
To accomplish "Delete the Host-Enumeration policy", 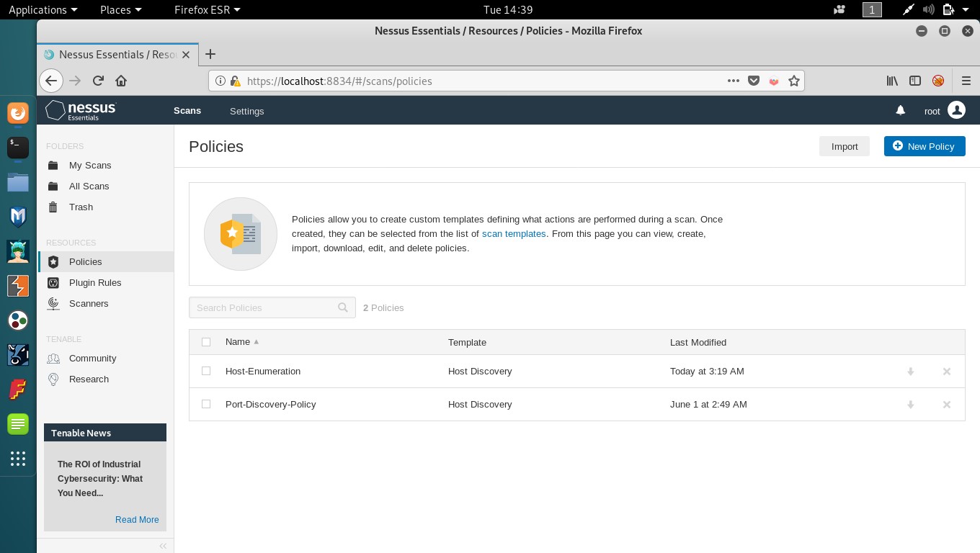I will (x=947, y=372).
